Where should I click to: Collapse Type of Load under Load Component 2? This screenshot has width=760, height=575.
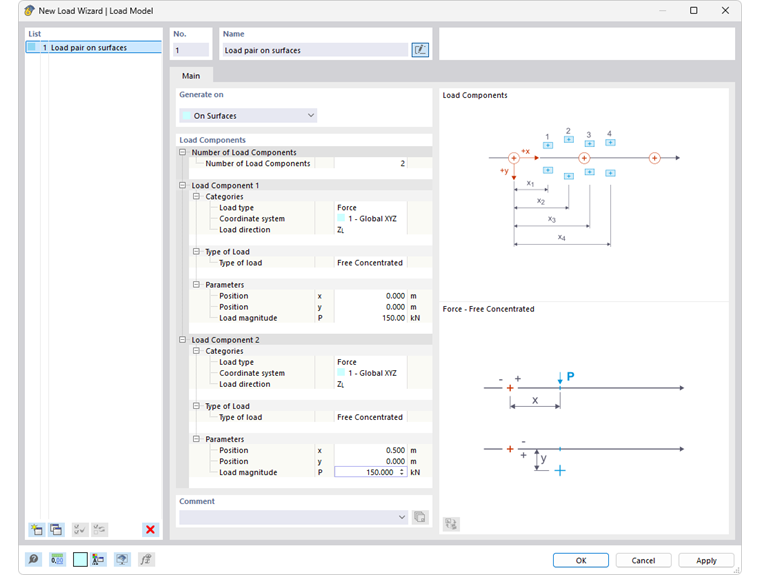tap(196, 406)
